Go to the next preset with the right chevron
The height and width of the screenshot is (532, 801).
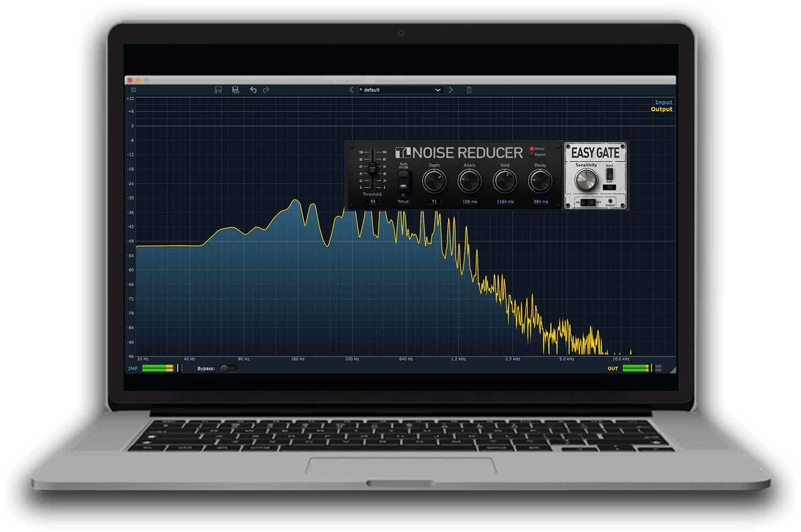451,90
